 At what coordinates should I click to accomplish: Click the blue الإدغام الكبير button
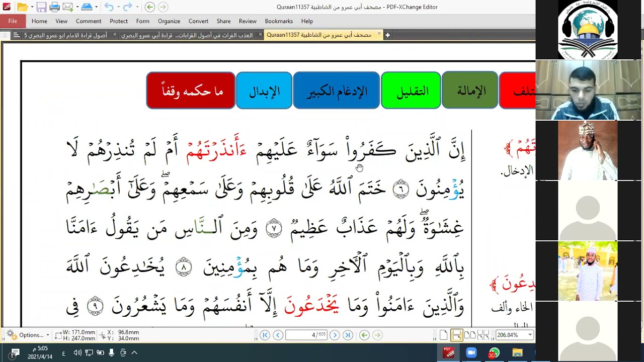point(336,90)
